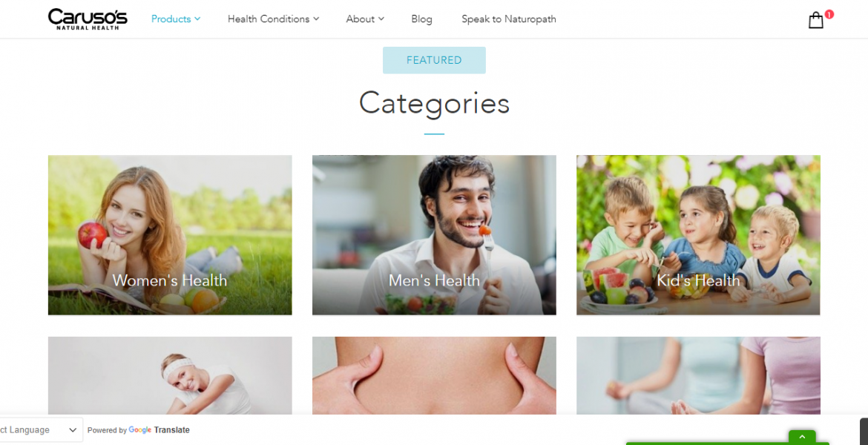868x445 pixels.
Task: Open the Men's Health category
Action: 434,235
